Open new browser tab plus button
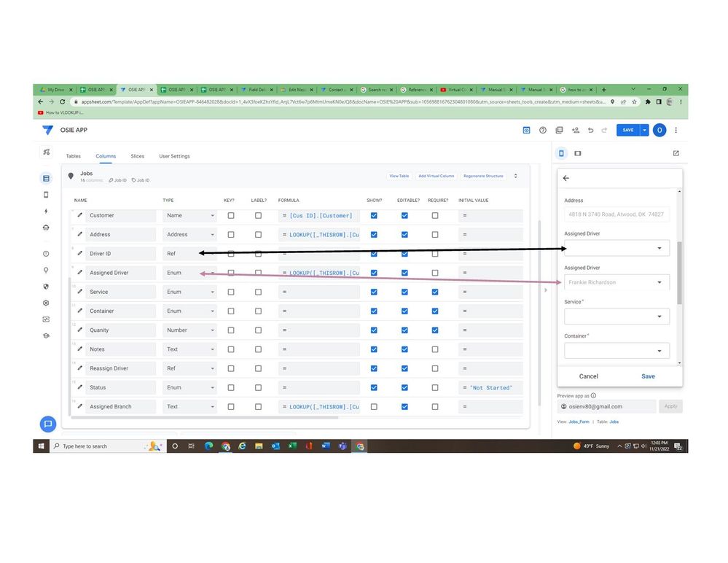The image size is (728, 563). pos(603,90)
